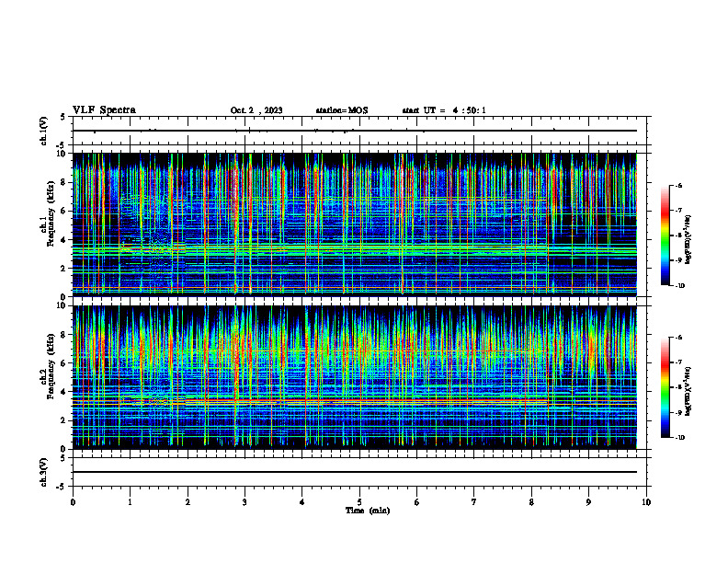This screenshot has width=728, height=563.
Task: Click tick label "5" on the Time axis
Action: coord(359,502)
